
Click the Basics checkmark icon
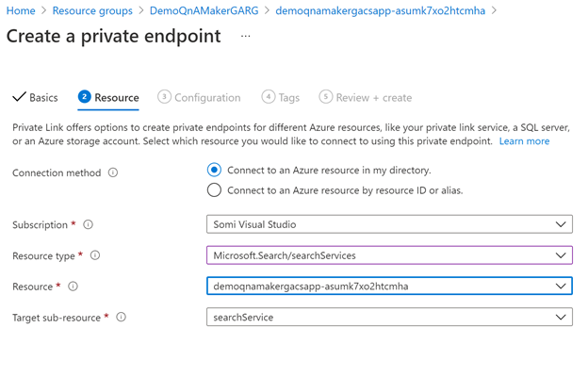coord(19,97)
